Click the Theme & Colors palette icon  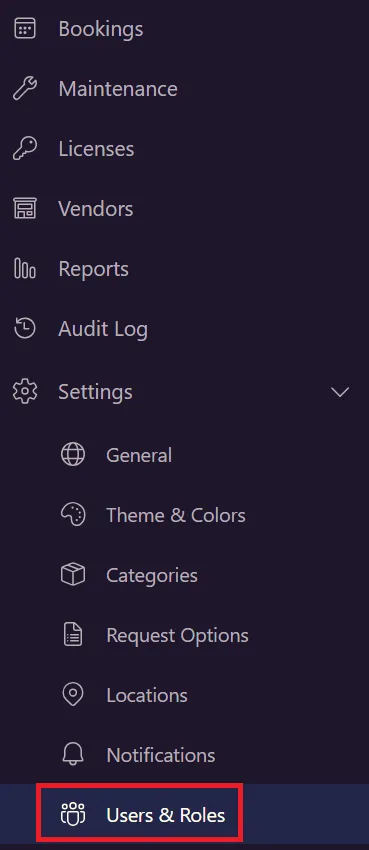73,515
